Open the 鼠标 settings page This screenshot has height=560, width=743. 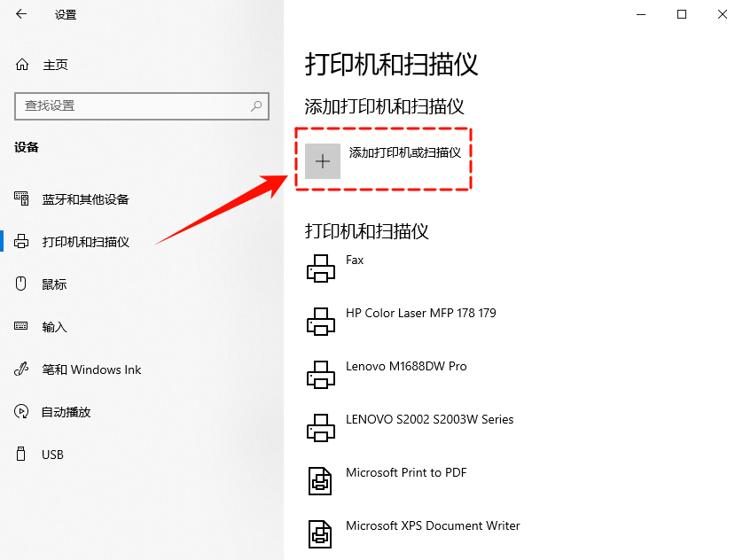54,284
